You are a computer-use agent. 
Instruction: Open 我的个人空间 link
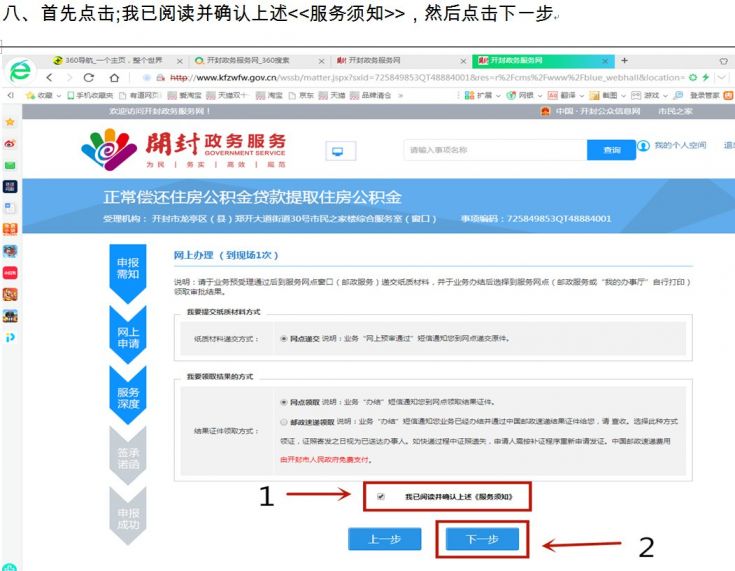680,145
